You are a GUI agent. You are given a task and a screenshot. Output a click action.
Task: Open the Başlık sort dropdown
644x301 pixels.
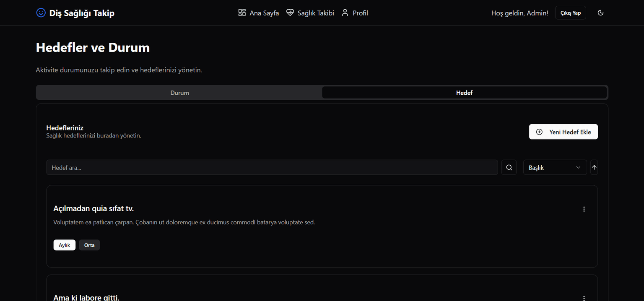555,167
